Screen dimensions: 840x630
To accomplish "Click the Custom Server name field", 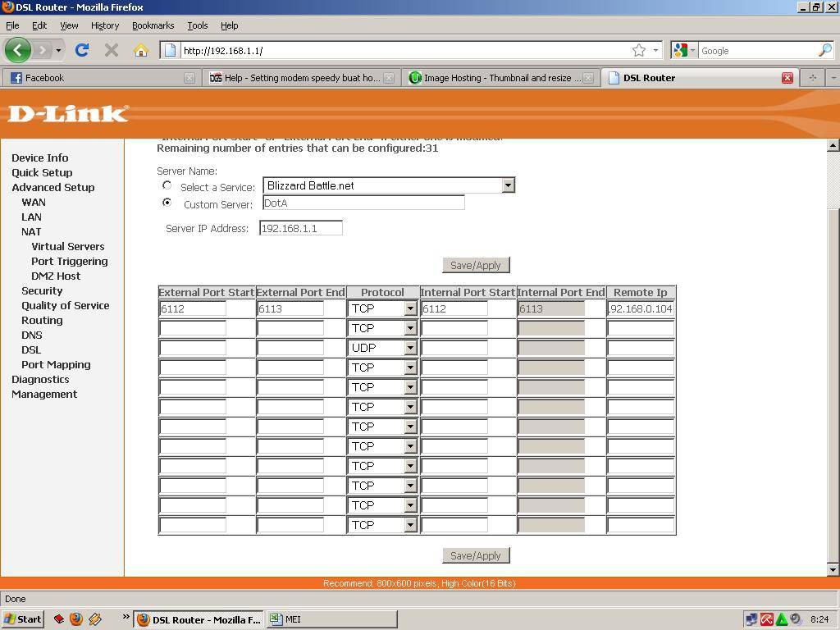I will click(x=363, y=203).
